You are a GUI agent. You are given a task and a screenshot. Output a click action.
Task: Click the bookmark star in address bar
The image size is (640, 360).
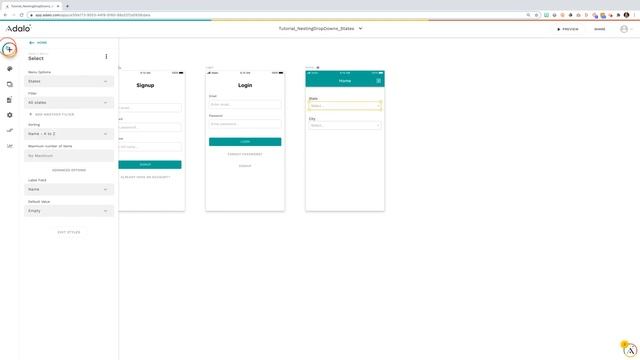tap(536, 15)
